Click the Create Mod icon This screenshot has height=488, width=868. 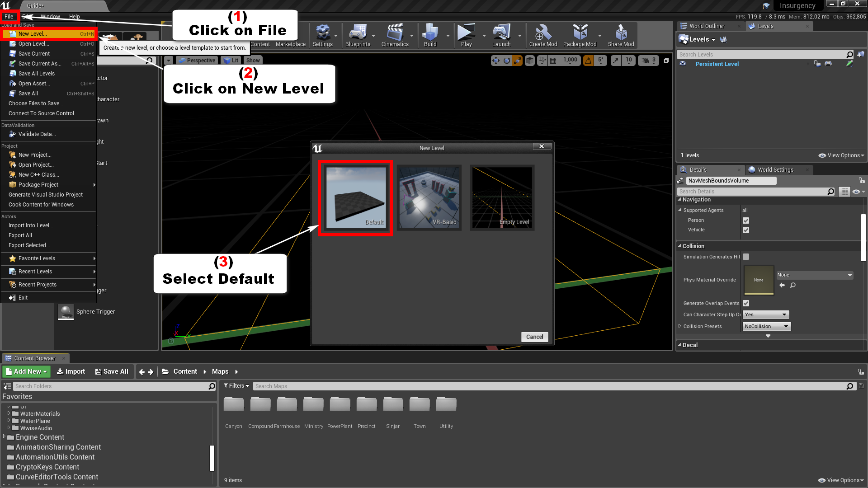543,35
